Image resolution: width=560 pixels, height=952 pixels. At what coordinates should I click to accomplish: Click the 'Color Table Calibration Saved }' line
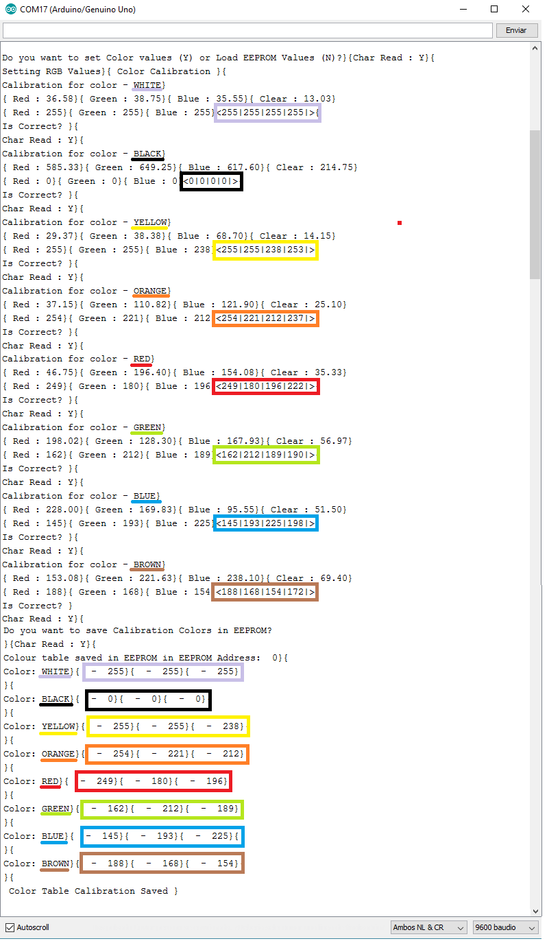[93, 891]
